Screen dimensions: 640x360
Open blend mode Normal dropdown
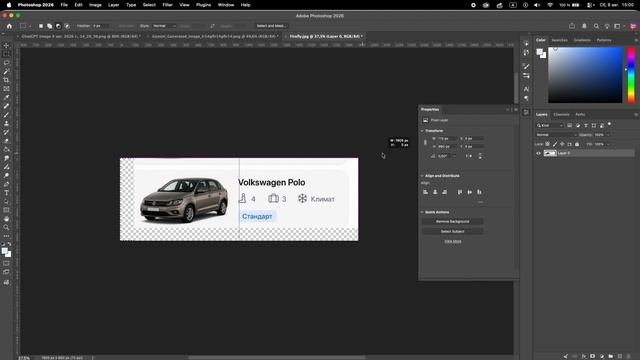[556, 135]
